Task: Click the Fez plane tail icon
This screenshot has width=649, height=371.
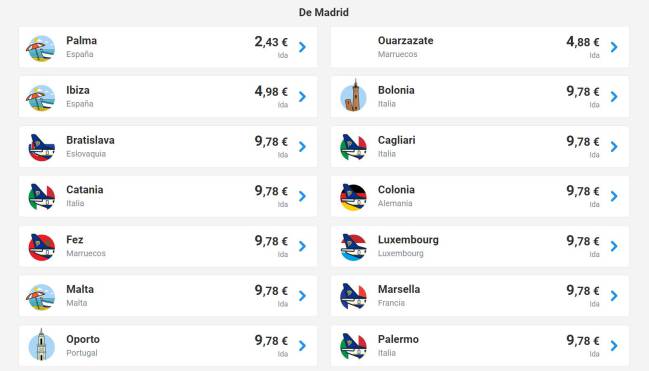Action: tap(41, 247)
